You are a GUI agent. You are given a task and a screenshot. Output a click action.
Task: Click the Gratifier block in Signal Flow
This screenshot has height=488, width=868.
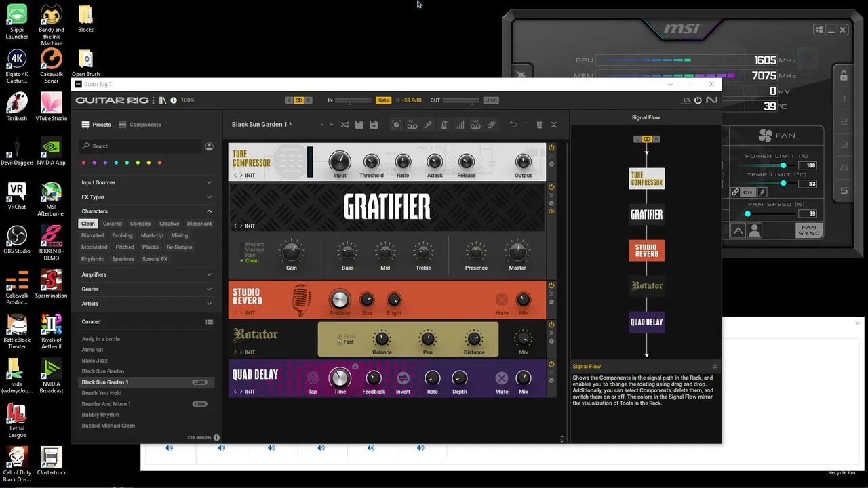click(x=647, y=215)
